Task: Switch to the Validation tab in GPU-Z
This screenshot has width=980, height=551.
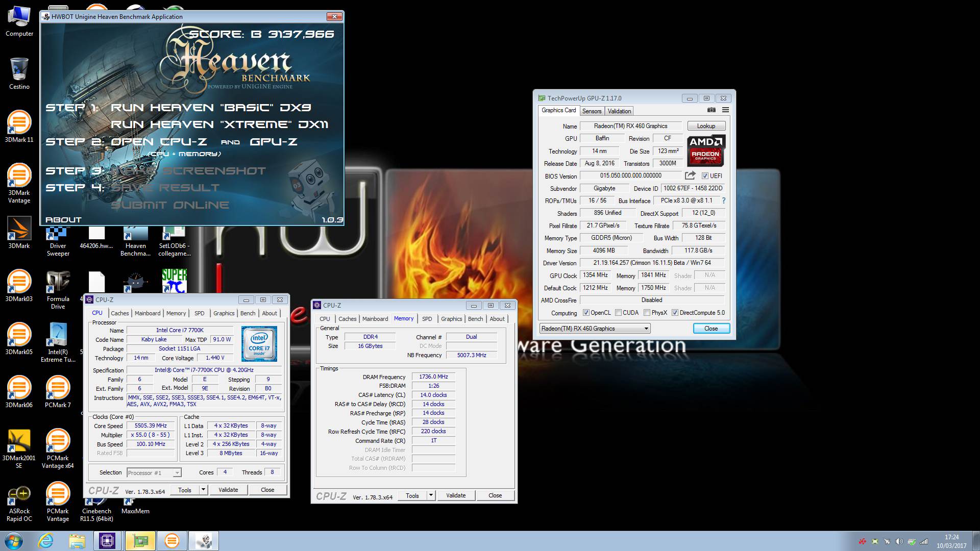Action: (x=619, y=111)
